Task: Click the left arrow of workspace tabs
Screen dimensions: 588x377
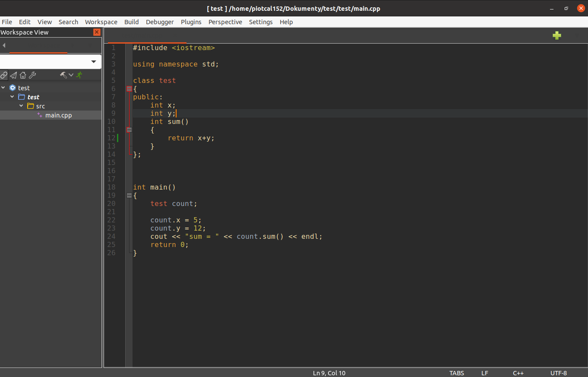Action: point(3,45)
